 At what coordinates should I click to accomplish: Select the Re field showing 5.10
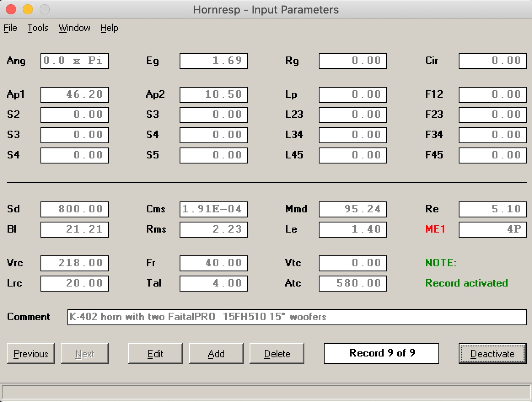493,209
